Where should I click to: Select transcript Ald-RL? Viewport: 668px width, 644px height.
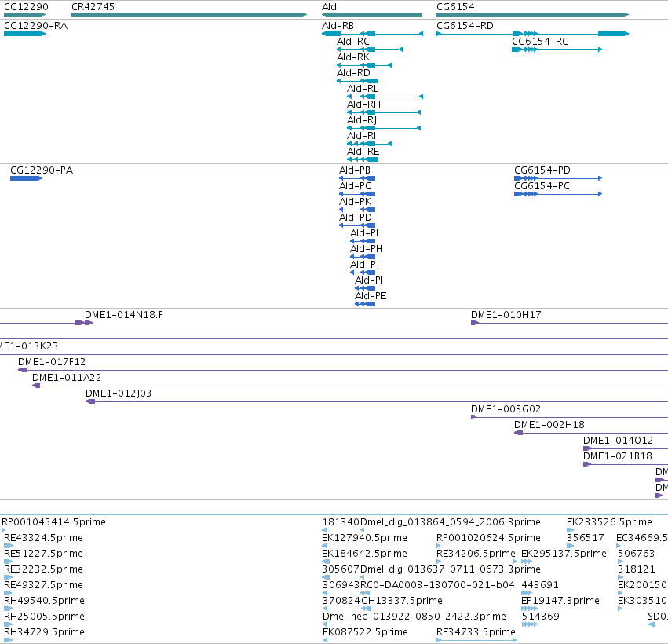tap(363, 89)
